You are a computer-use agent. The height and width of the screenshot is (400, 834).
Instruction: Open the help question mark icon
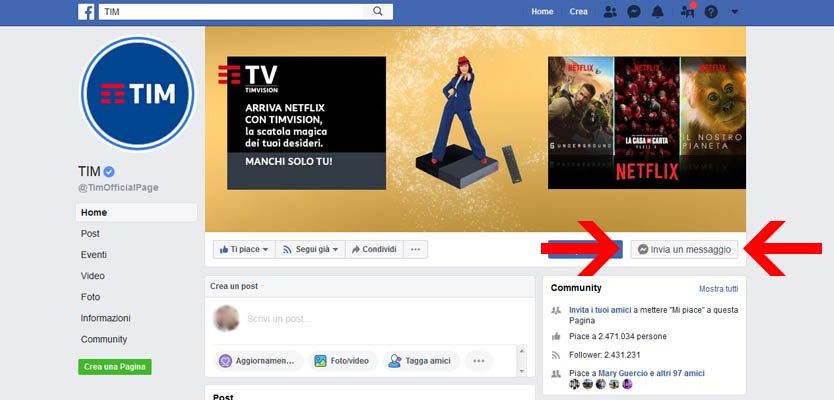click(711, 12)
